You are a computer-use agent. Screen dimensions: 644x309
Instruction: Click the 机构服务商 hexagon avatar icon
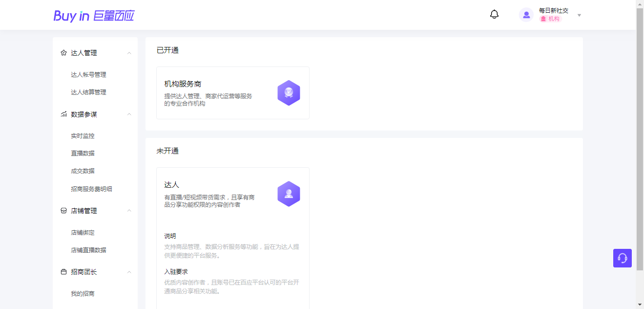click(289, 92)
